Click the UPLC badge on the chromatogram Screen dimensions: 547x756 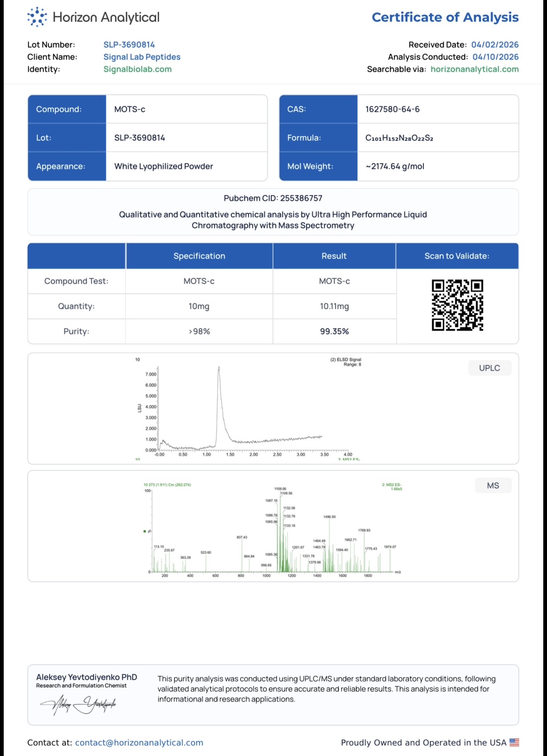pos(490,368)
